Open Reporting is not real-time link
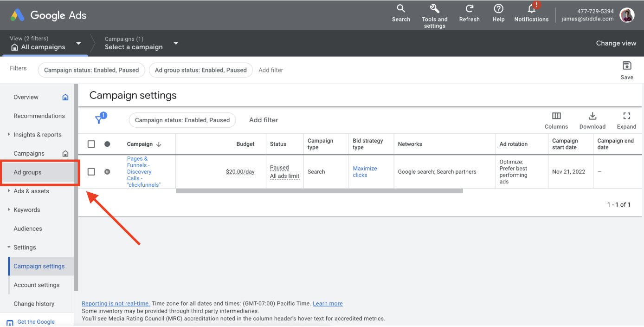The height and width of the screenshot is (327, 644). click(116, 304)
